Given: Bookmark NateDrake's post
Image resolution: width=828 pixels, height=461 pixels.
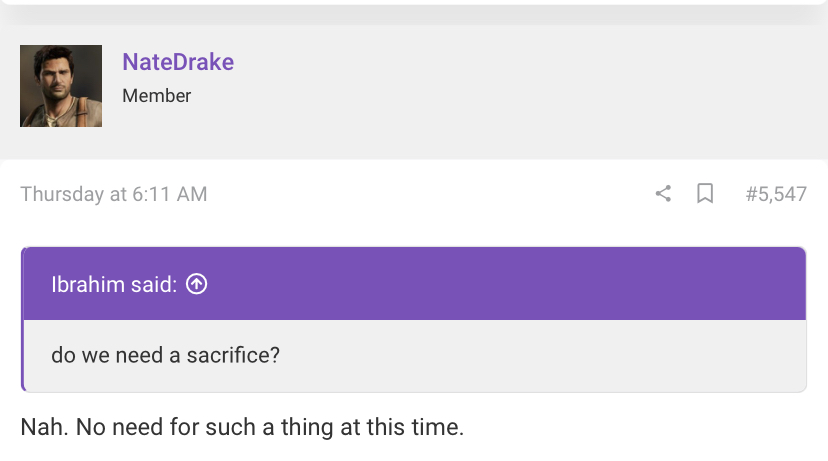Looking at the screenshot, I should (705, 194).
